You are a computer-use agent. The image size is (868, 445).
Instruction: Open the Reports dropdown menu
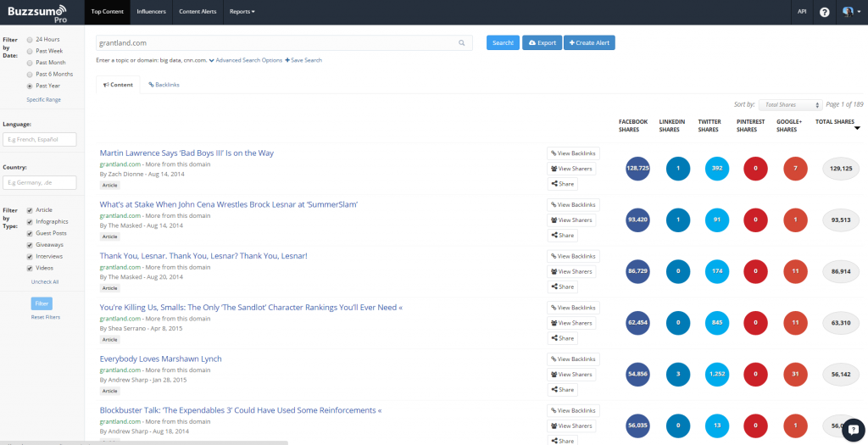242,12
